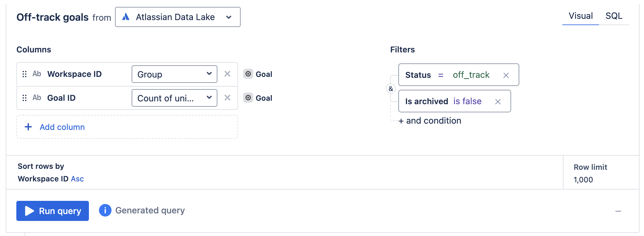Open the Atlassian Data Lake source dropdown

(x=229, y=17)
